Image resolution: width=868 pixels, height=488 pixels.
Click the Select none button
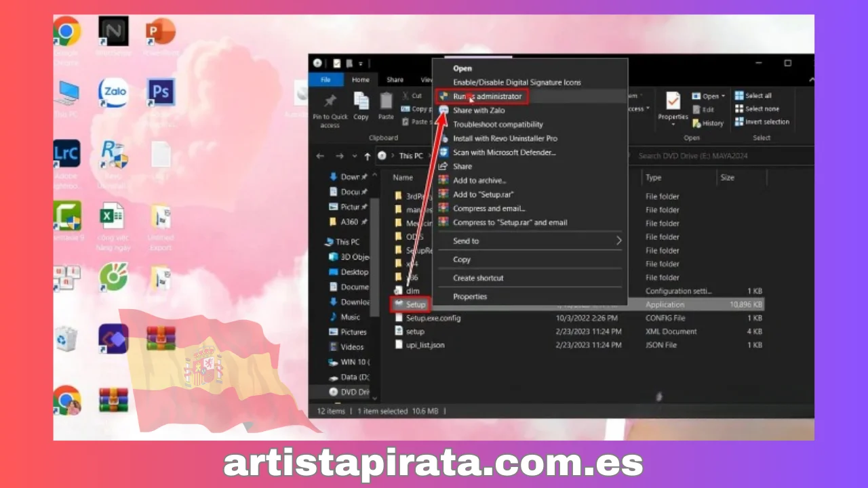pos(759,108)
